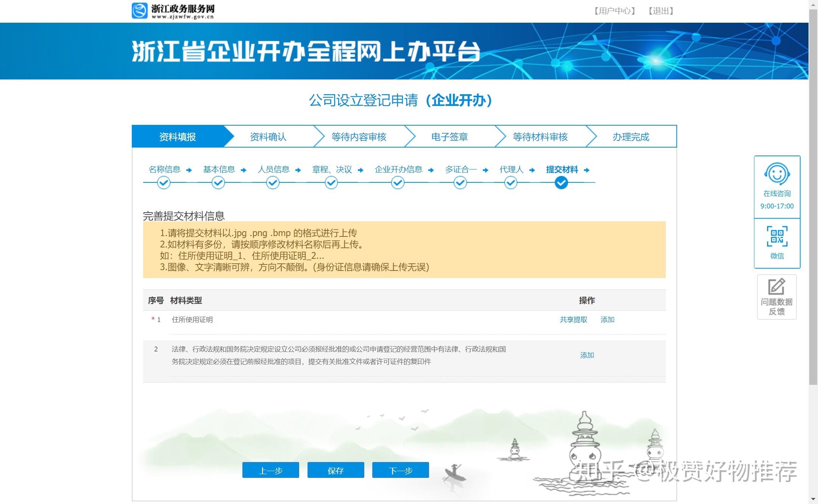
Task: Click the 保存 button
Action: (336, 470)
